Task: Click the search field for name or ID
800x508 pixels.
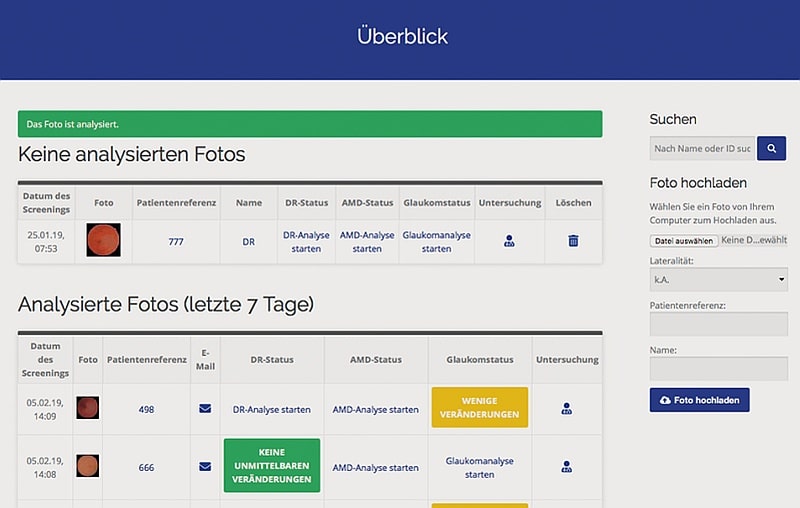Action: point(702,149)
